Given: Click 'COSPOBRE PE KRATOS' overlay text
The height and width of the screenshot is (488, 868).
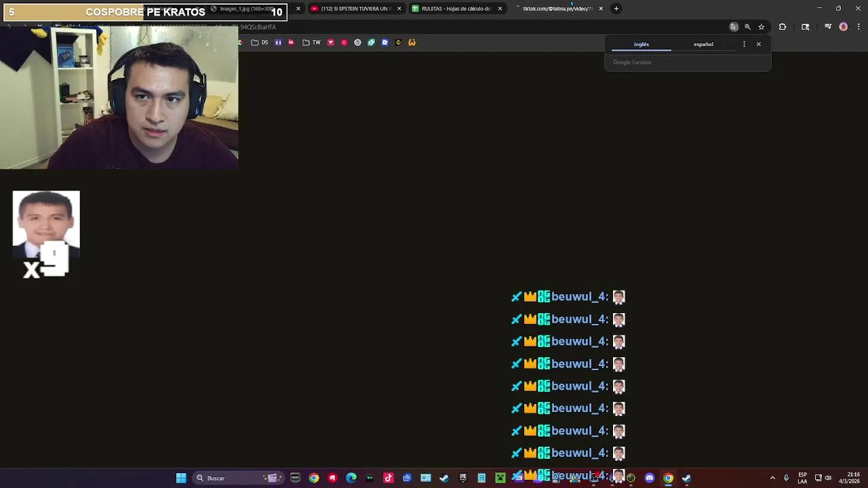Looking at the screenshot, I should pos(145,12).
